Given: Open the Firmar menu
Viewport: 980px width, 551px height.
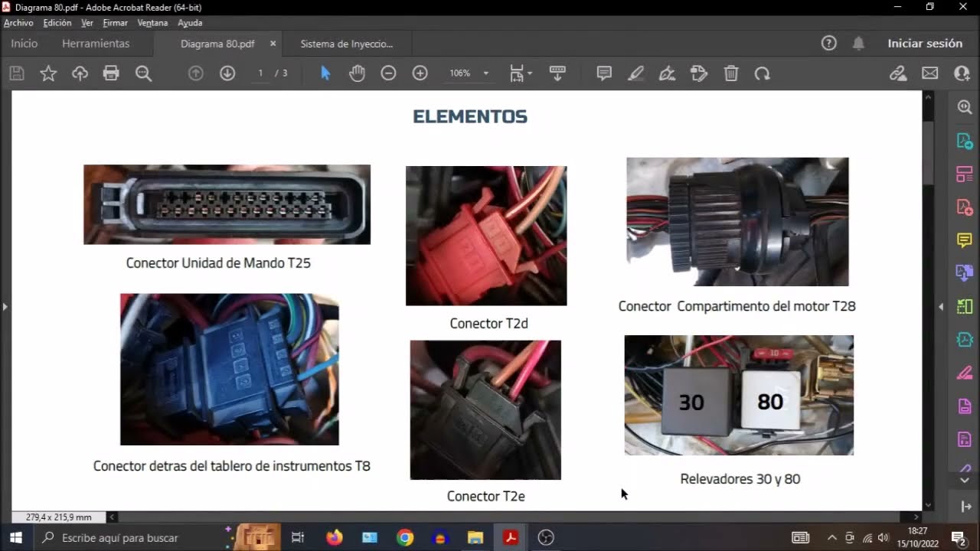Looking at the screenshot, I should 116,23.
